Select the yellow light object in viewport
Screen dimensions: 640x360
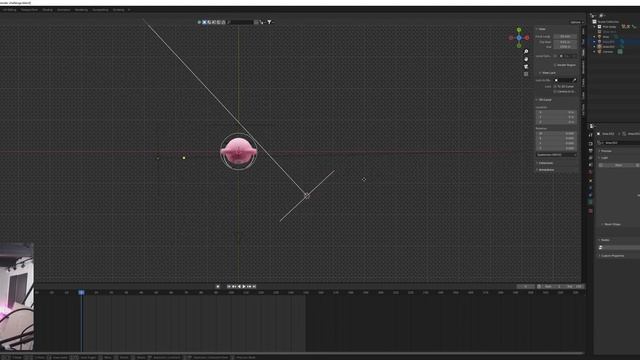[x=184, y=158]
